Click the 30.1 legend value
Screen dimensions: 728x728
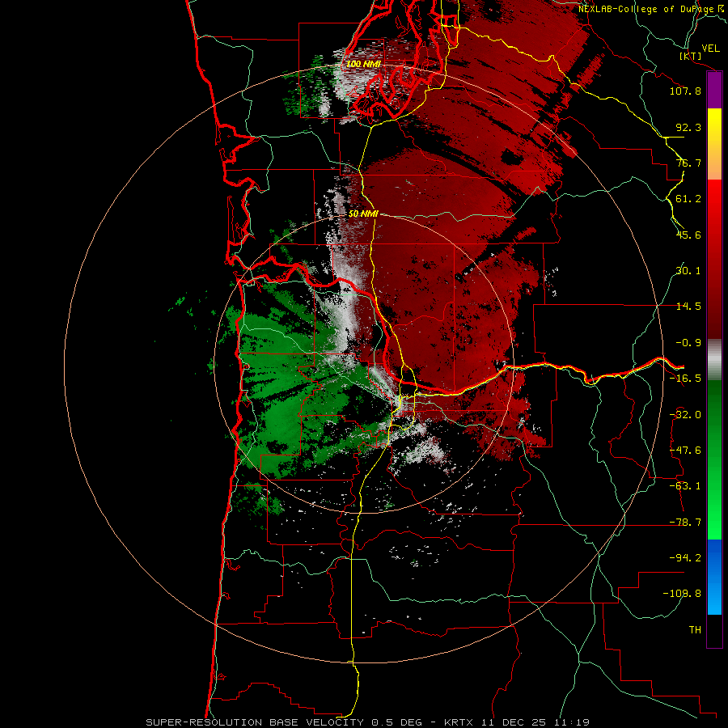(688, 271)
